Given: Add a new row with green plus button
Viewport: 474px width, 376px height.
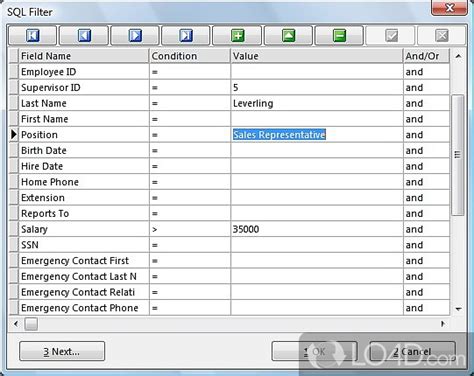Looking at the screenshot, I should 237,35.
